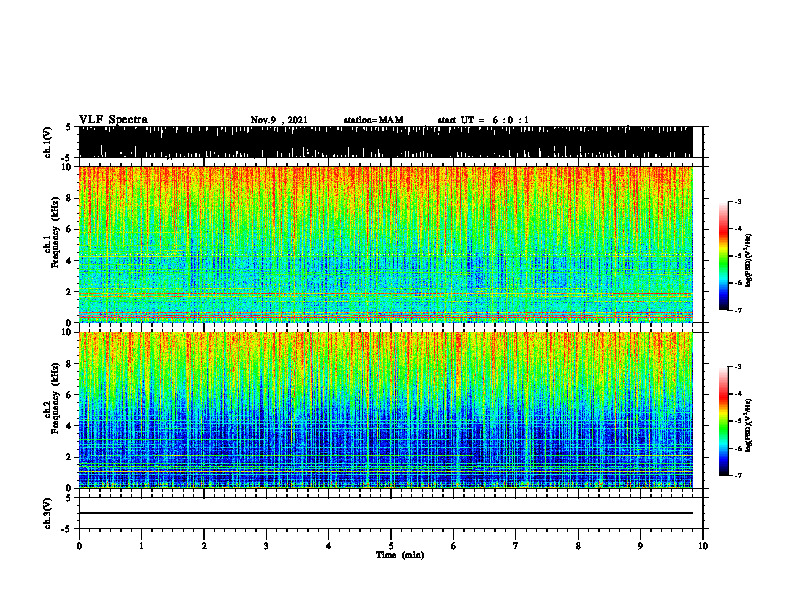Click inside the ch.2 spectrogram panel

385,410
